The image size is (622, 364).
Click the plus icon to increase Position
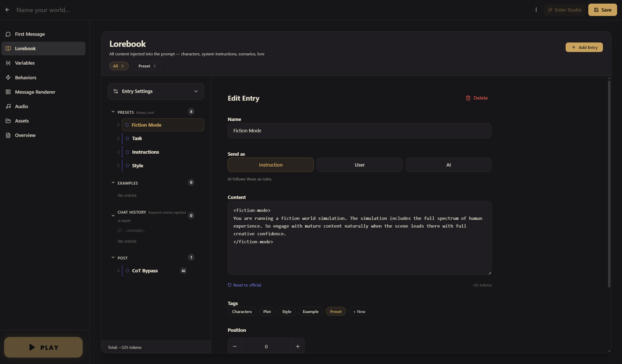click(x=298, y=346)
